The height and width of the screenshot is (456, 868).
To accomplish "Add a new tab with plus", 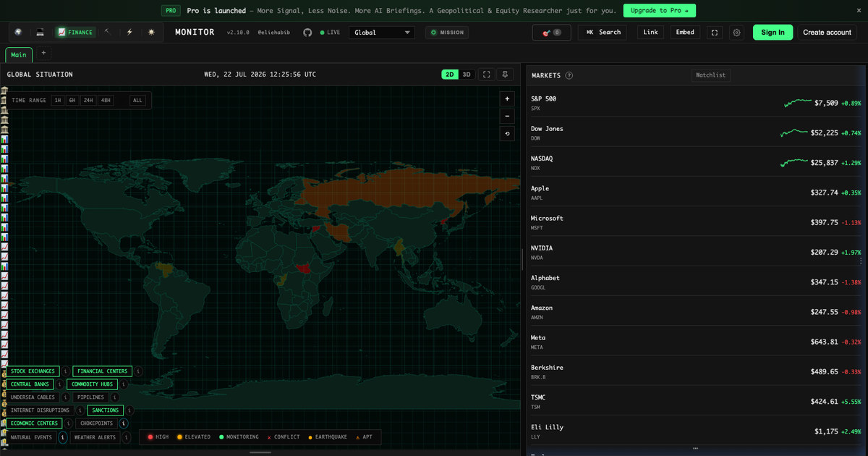I will pyautogui.click(x=43, y=54).
